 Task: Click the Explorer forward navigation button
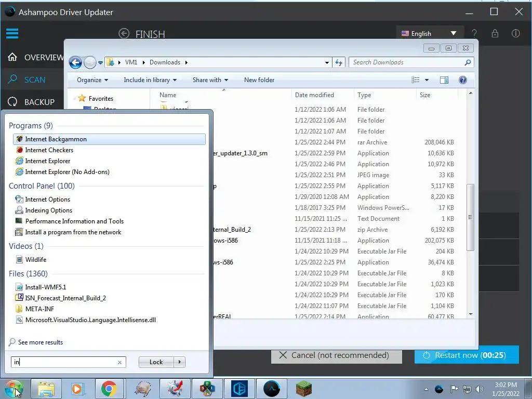90,62
